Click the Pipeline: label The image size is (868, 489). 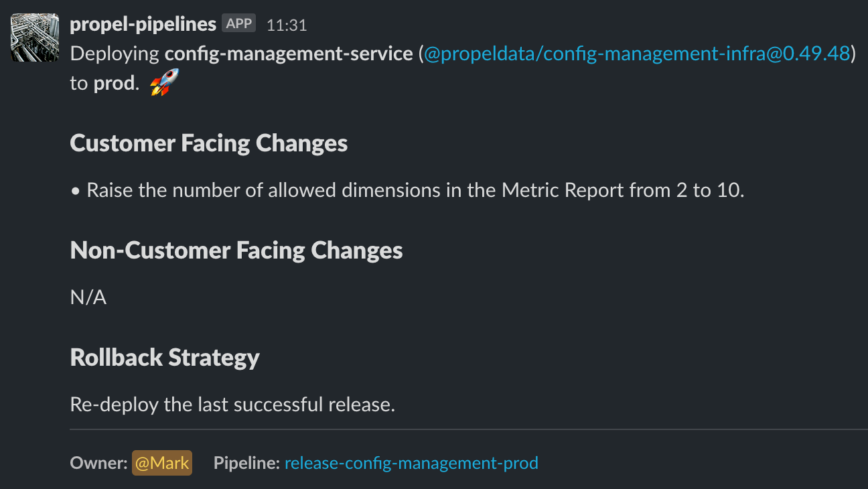pyautogui.click(x=246, y=463)
